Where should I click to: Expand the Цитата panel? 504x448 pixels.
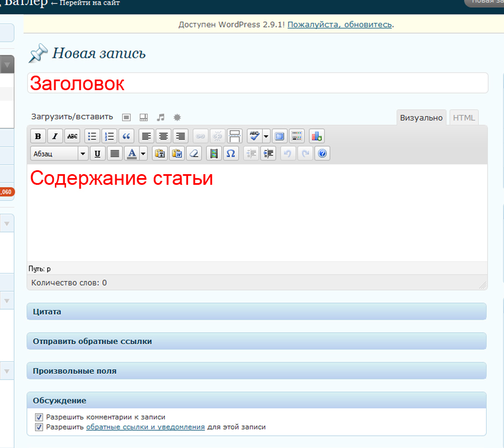pos(256,311)
